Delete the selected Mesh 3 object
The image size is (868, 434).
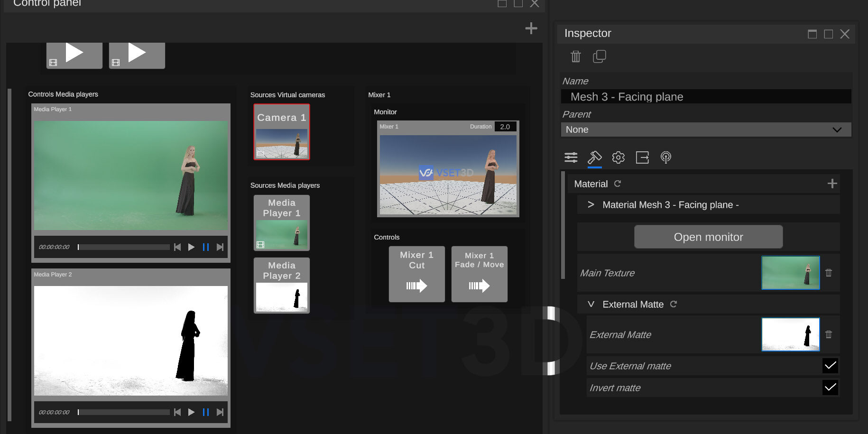tap(575, 56)
